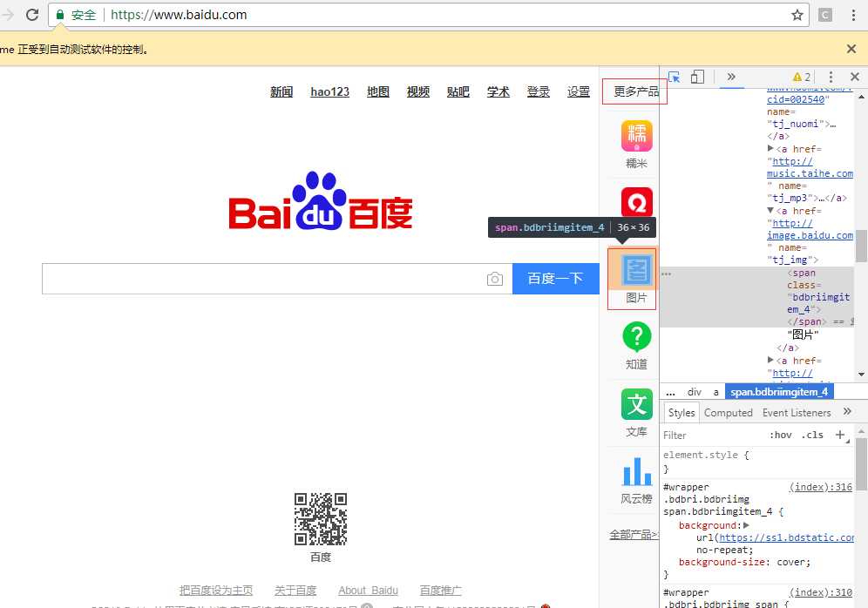Click the ellipsis beside selected DOM node
This screenshot has height=608, width=868.
pos(666,274)
